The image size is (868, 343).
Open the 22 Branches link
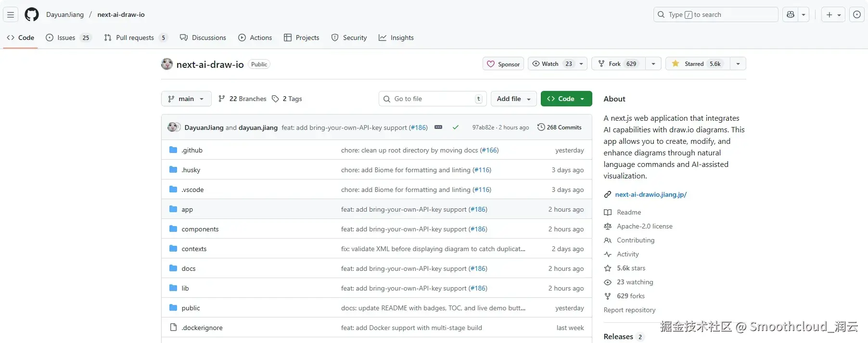243,99
